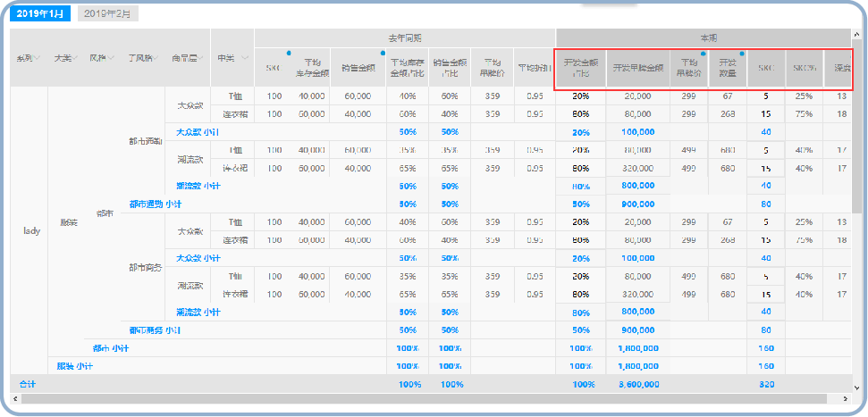Click the vertical scrollbar down arrow
This screenshot has height=417, width=868.
pyautogui.click(x=855, y=387)
